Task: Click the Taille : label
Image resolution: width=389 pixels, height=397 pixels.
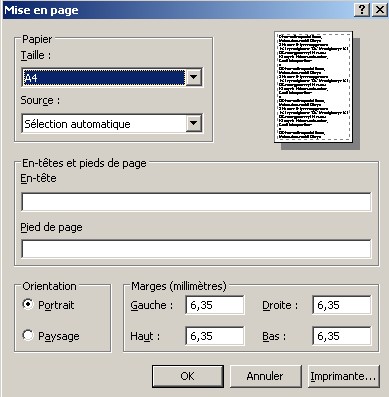Action: (36, 55)
